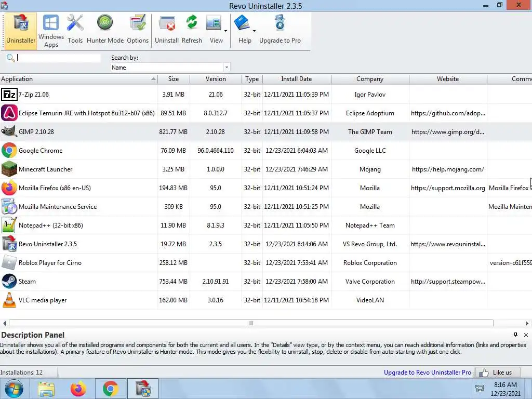Viewport: 532px width, 399px height.
Task: Click VideoLAN company cell
Action: click(370, 300)
